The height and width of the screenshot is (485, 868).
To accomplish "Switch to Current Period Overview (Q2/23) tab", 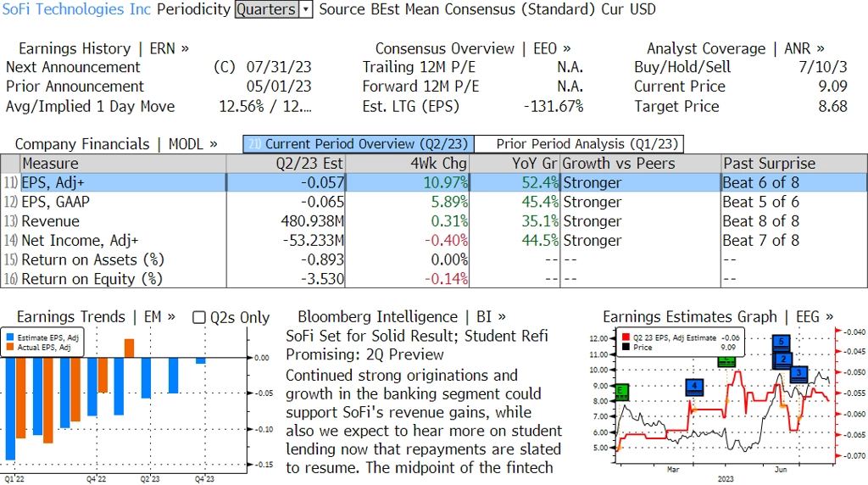I will pyautogui.click(x=359, y=144).
